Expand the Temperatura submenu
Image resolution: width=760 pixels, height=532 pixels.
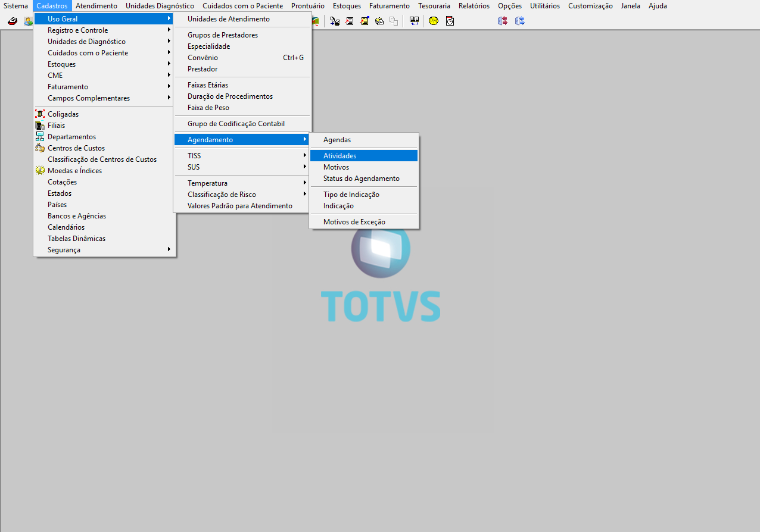(x=242, y=183)
